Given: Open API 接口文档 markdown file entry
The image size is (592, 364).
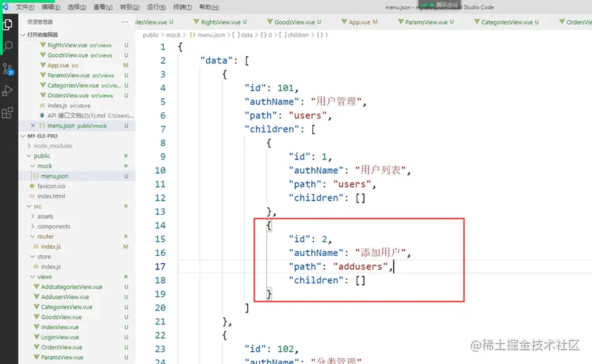Looking at the screenshot, I should (x=77, y=116).
